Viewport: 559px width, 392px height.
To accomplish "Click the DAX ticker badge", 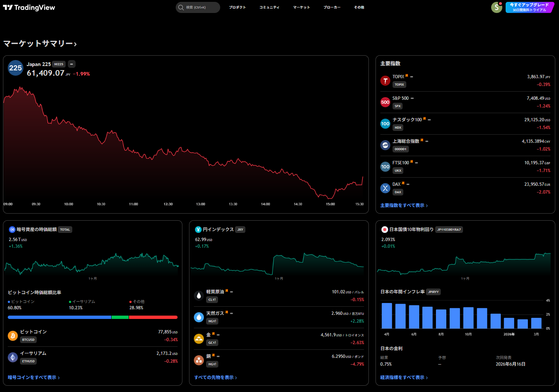I will [398, 192].
